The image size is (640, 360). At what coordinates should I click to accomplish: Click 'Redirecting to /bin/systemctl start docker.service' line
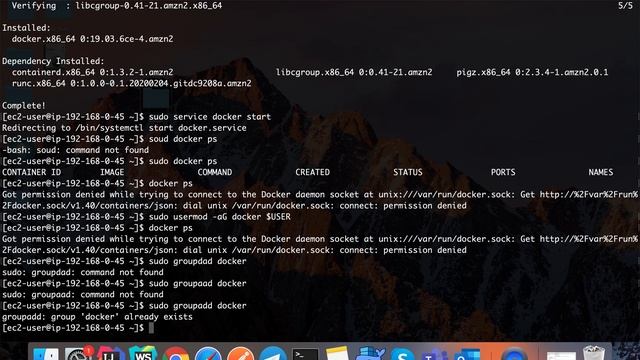(x=124, y=128)
